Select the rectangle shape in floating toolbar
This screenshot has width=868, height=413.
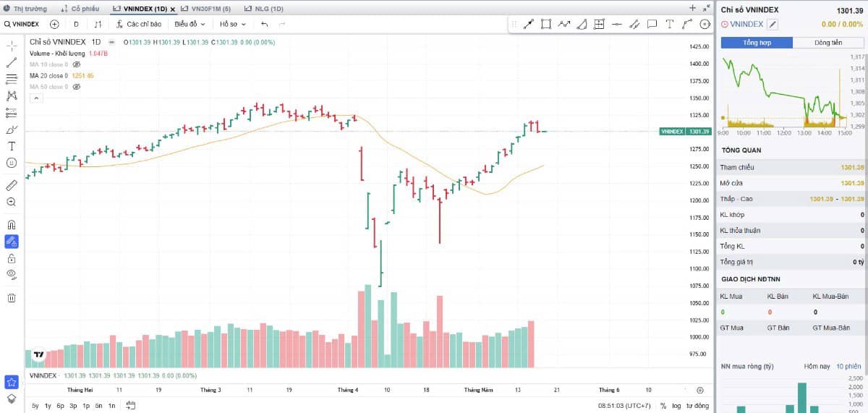pyautogui.click(x=546, y=24)
